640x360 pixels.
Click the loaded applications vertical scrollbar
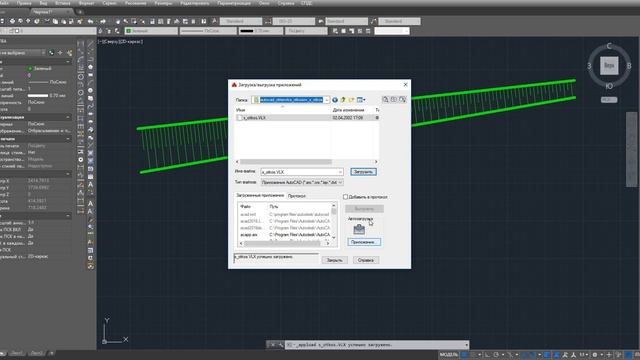334,222
